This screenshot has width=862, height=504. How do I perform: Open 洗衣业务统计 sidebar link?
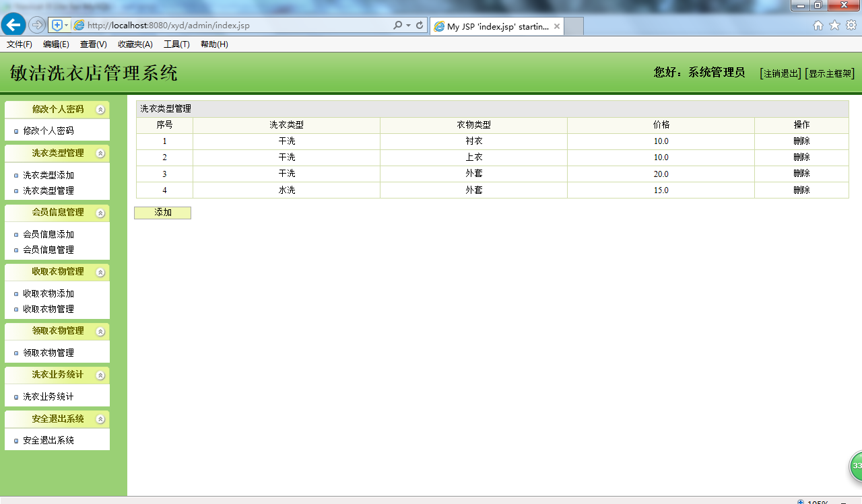pyautogui.click(x=48, y=396)
